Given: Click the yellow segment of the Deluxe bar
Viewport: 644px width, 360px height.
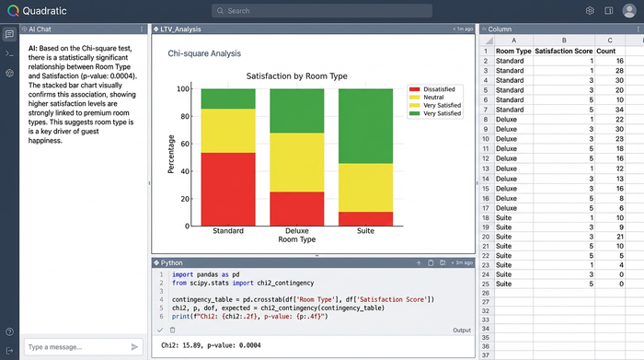Looking at the screenshot, I should click(296, 162).
